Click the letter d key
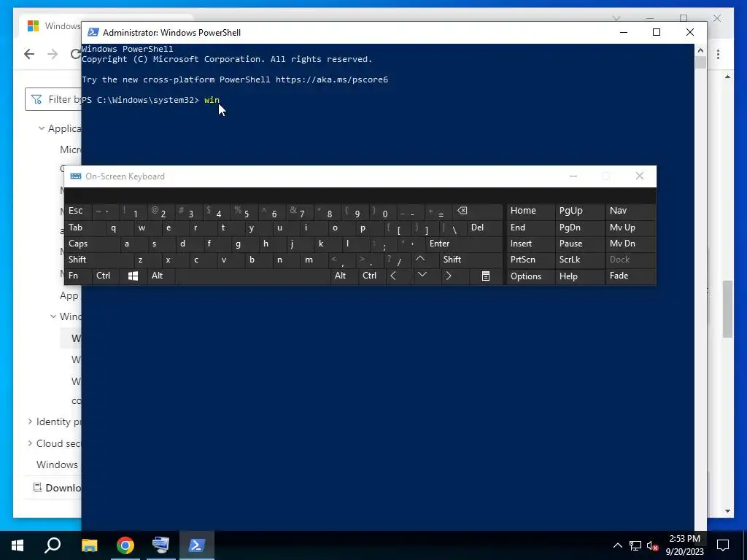The height and width of the screenshot is (560, 747). point(182,244)
